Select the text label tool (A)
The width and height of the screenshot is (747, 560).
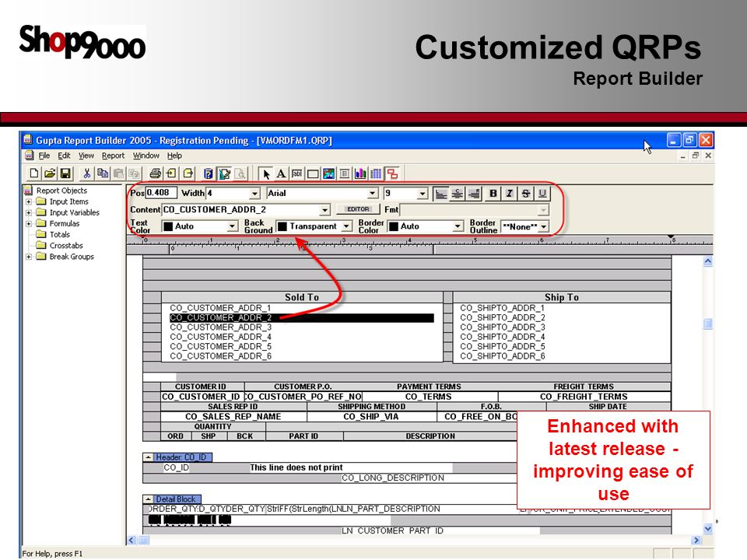tap(282, 173)
